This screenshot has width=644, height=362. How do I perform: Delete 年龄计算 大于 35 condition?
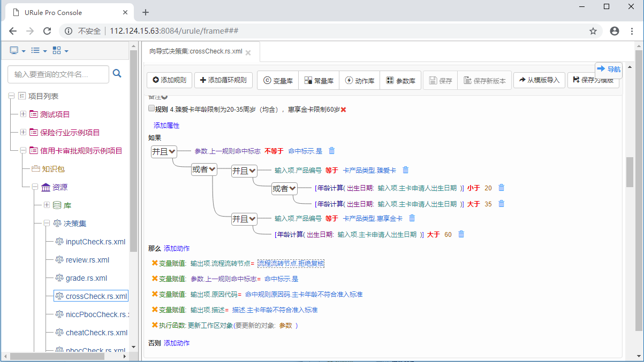pyautogui.click(x=502, y=204)
